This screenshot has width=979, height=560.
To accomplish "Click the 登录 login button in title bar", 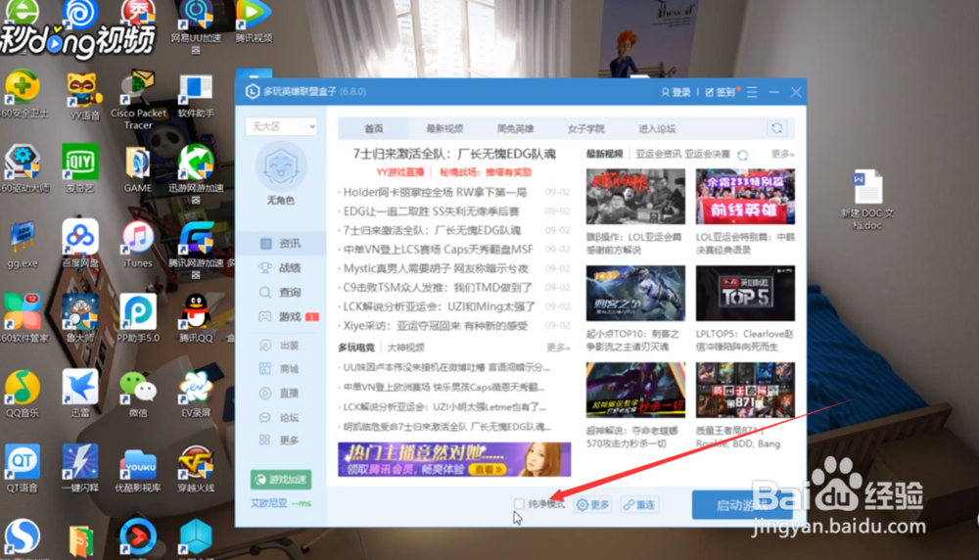I will pyautogui.click(x=676, y=92).
